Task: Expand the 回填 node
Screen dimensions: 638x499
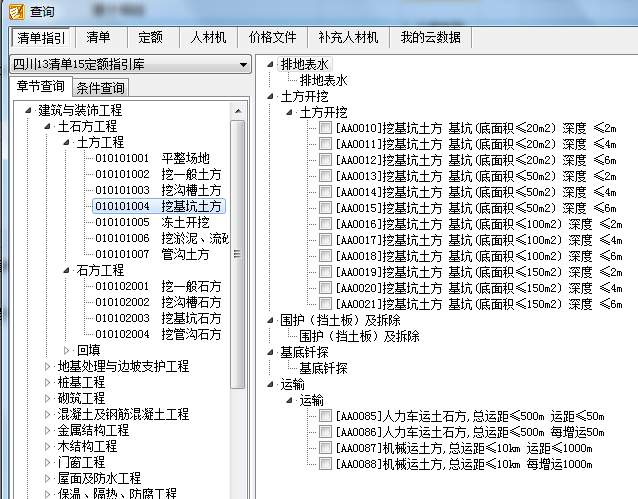Action: (66, 350)
